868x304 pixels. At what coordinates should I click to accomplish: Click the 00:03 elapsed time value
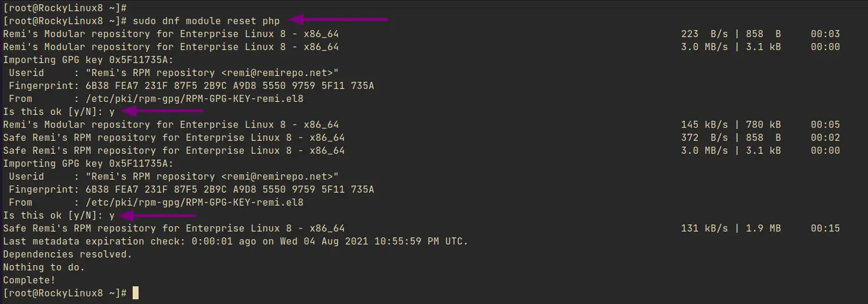click(x=825, y=34)
